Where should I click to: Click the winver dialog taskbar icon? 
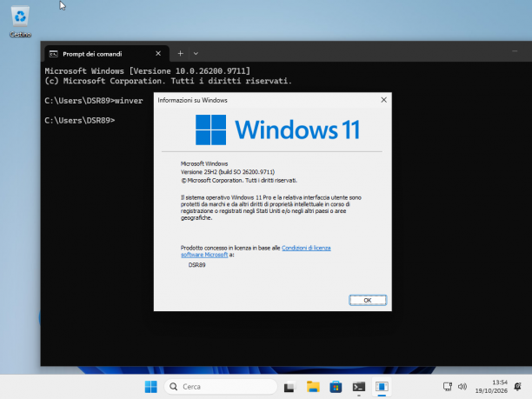[382, 387]
